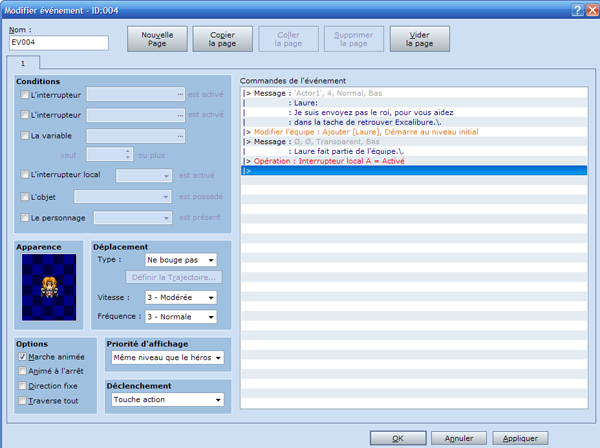The height and width of the screenshot is (448, 600).
Task: Select the Modifier l'équipe : Ajouter [Laure] command
Action: coord(414,132)
